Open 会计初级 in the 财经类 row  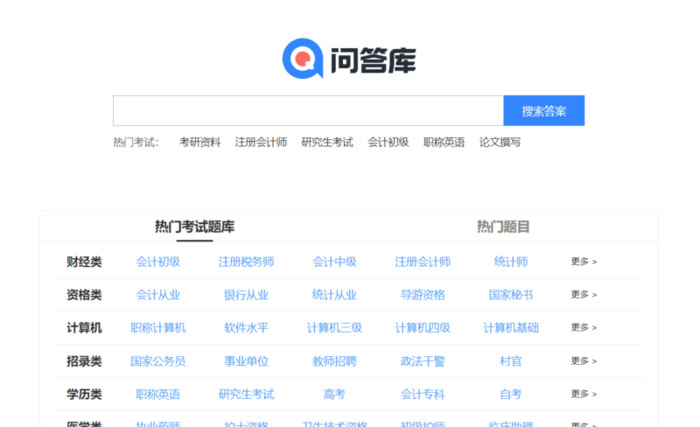158,262
